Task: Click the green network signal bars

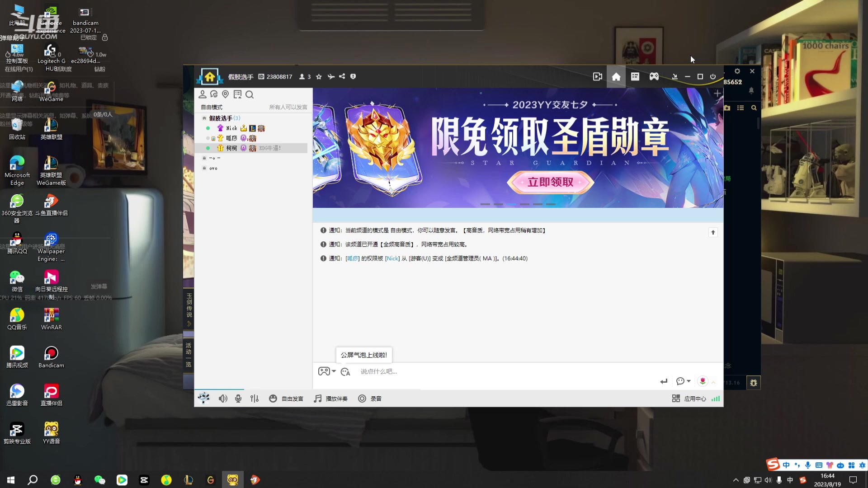Action: [x=716, y=399]
